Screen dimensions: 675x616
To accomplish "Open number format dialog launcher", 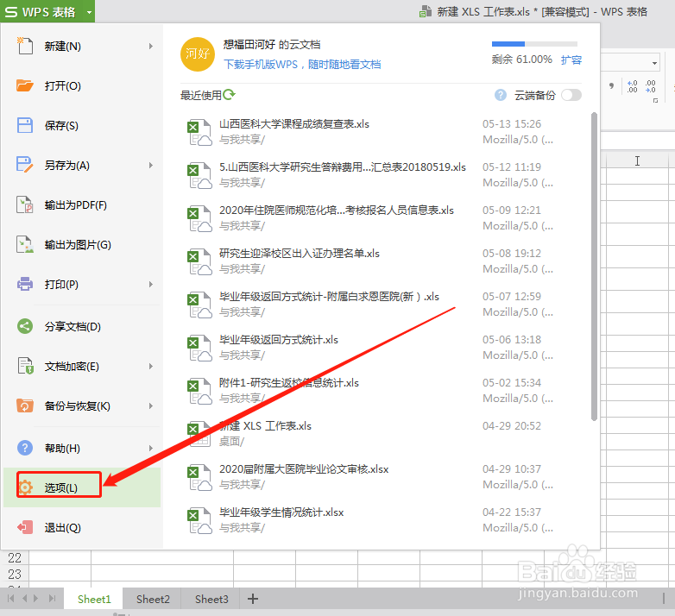I will (x=655, y=101).
